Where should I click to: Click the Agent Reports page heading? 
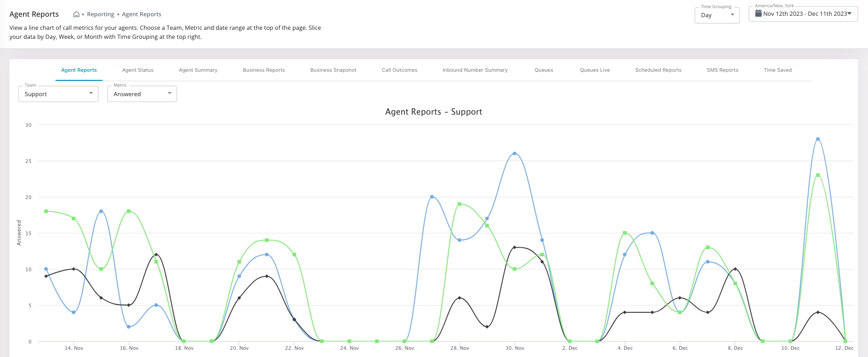click(34, 14)
